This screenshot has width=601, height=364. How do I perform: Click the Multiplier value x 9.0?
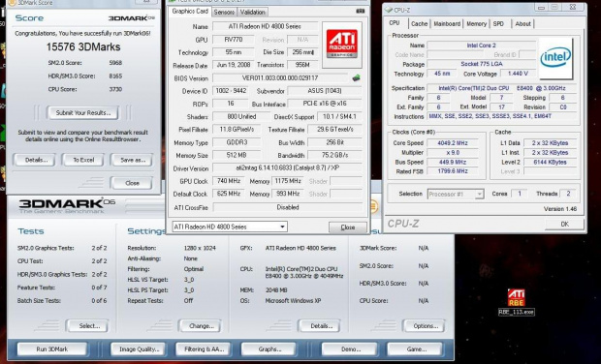453,152
